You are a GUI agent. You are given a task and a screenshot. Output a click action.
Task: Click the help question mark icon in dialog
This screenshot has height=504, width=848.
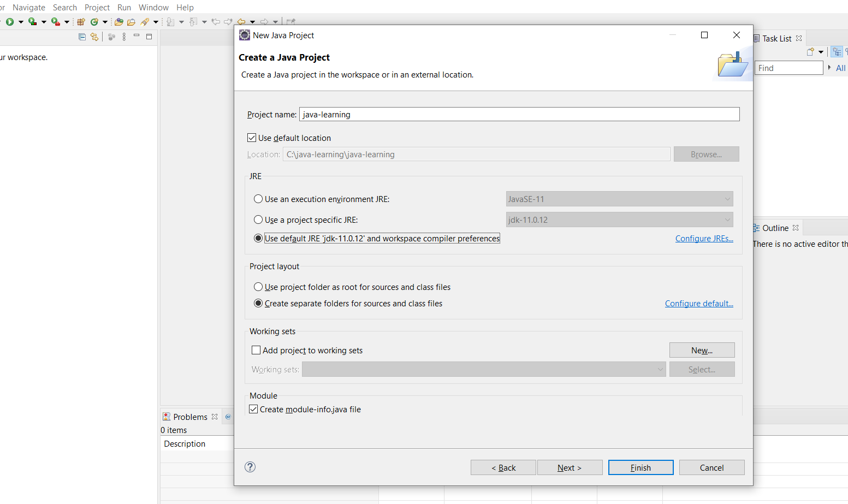(250, 467)
